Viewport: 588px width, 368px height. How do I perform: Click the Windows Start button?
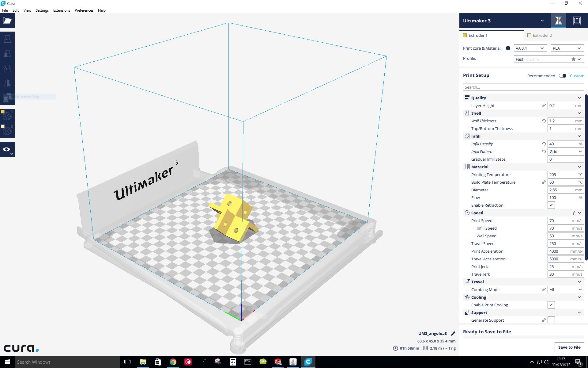tap(7, 362)
